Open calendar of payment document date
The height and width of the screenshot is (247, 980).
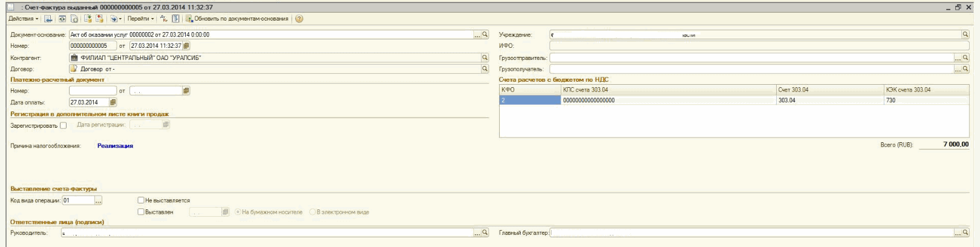(186, 91)
